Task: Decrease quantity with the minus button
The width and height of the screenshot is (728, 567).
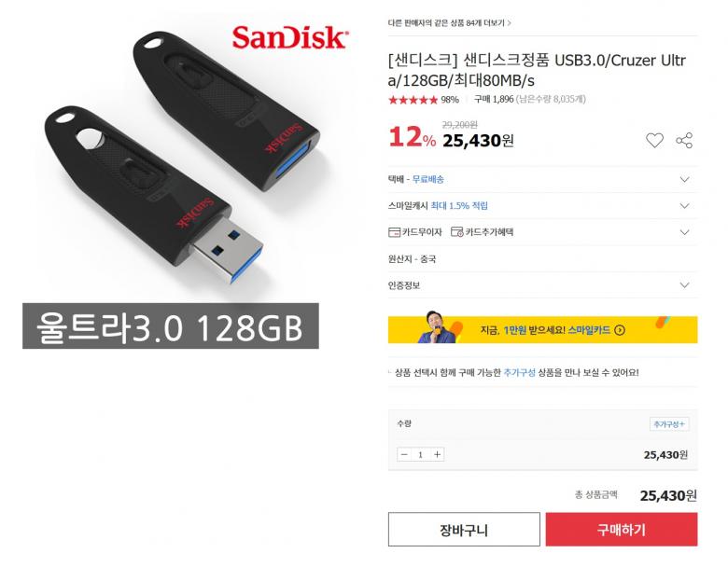Action: 404,454
